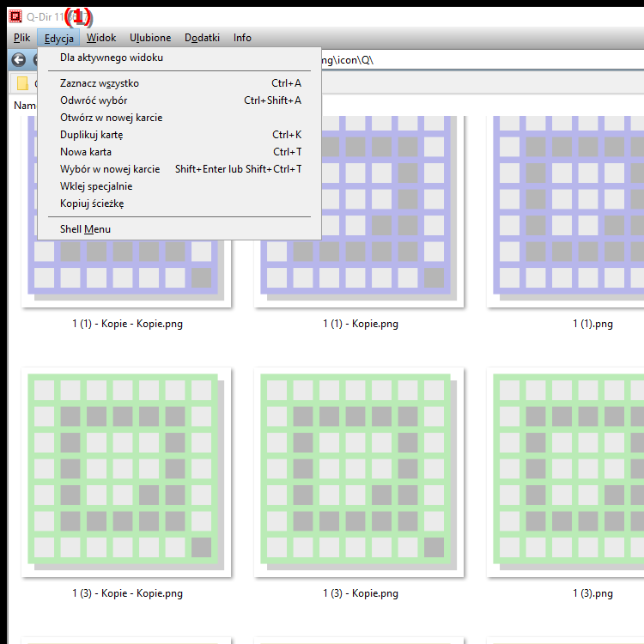Viewport: 644px width, 644px height.
Task: Click the back arrow navigation icon
Action: [x=19, y=60]
